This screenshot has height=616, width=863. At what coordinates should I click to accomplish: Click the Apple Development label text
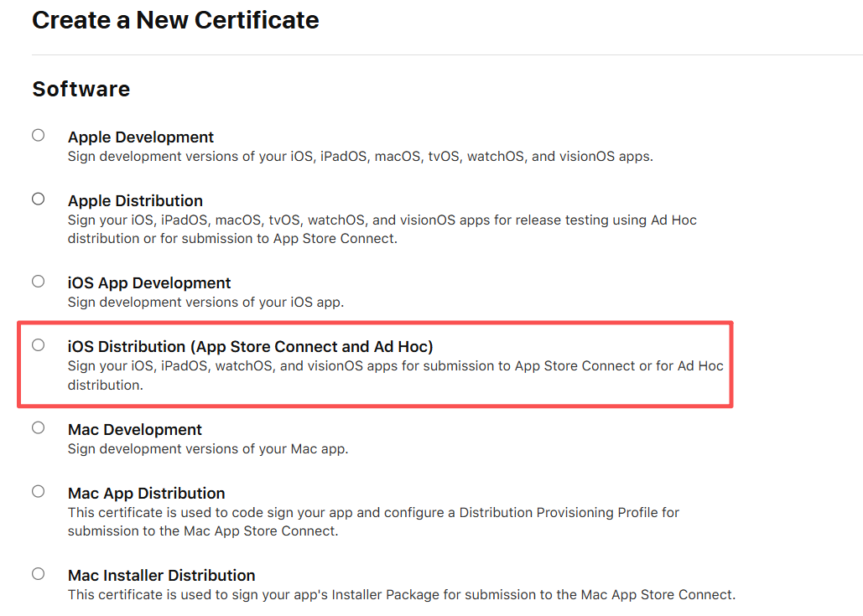click(141, 137)
